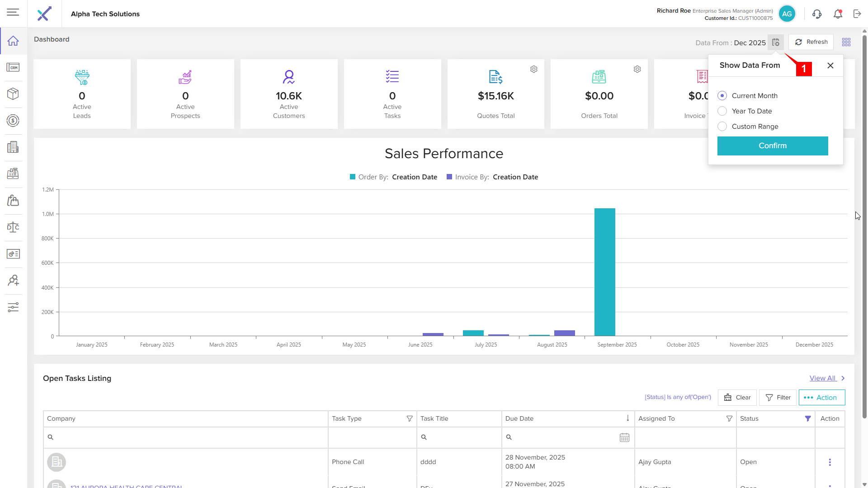Open the CRM sidebar icon

pos(13,67)
